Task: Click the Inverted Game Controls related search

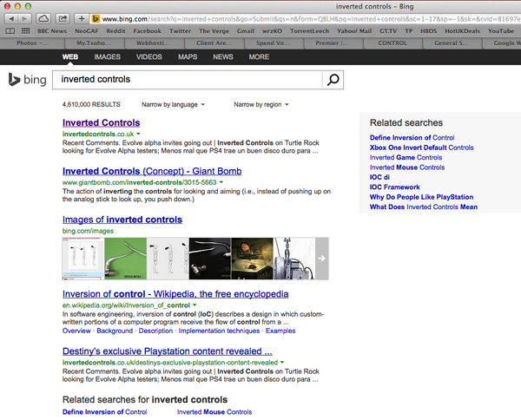Action: pyautogui.click(x=406, y=157)
